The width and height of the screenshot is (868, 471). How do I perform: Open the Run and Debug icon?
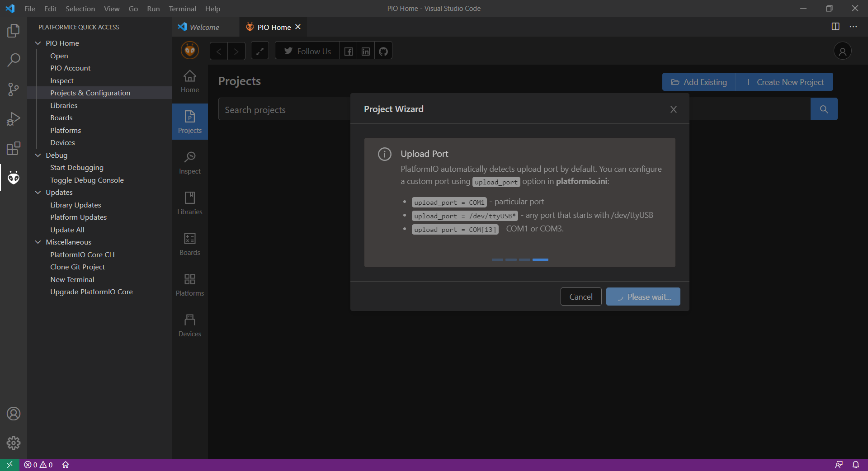[14, 118]
